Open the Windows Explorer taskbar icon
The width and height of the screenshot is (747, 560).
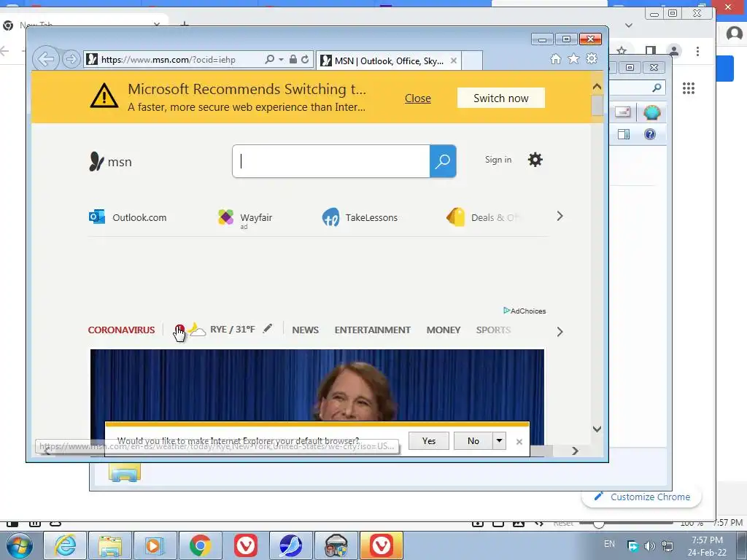tap(110, 545)
